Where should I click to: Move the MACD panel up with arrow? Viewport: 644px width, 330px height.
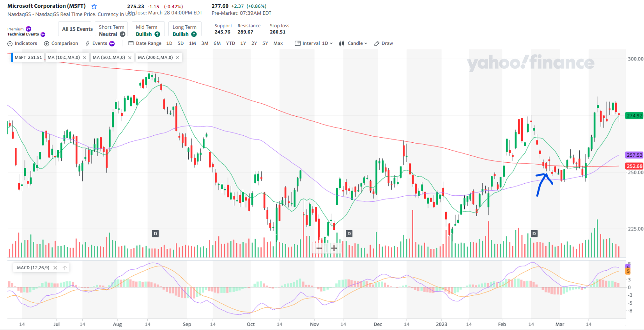[65, 268]
